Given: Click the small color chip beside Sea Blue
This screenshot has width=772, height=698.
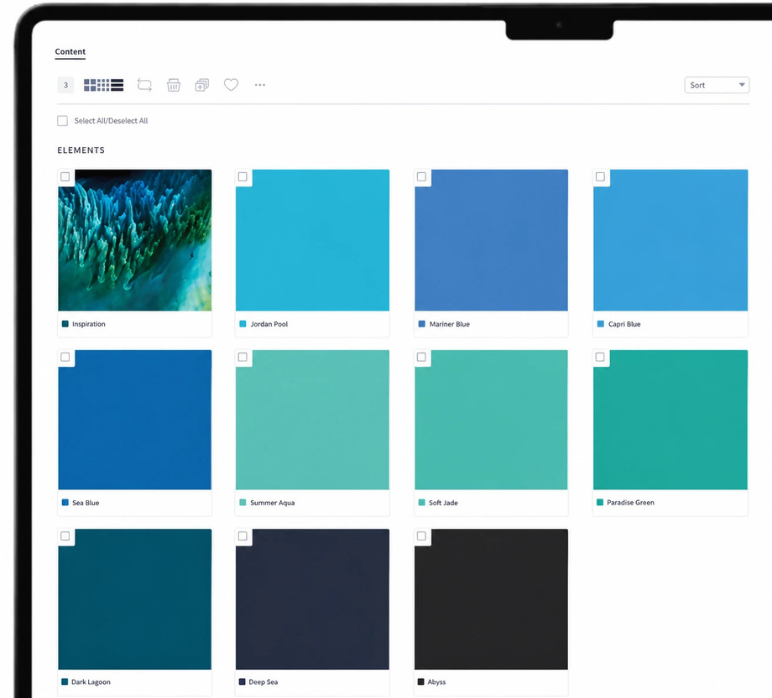Looking at the screenshot, I should click(65, 503).
